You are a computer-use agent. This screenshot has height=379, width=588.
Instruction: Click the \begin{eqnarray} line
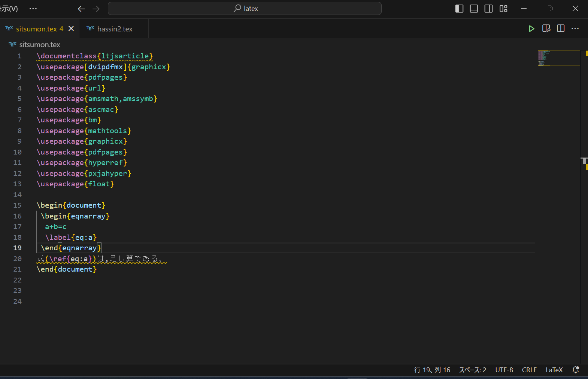75,216
